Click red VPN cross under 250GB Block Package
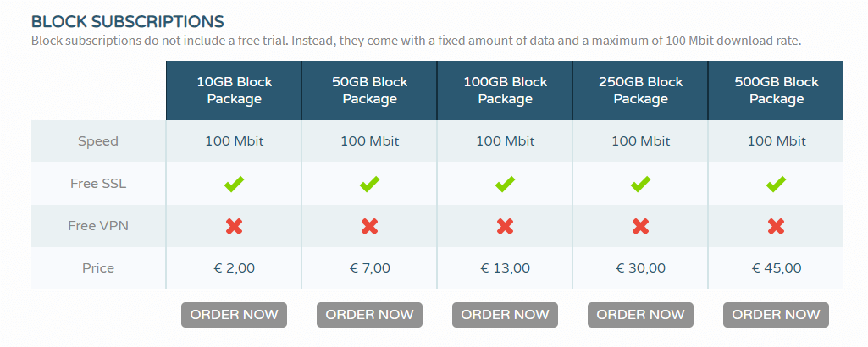The height and width of the screenshot is (347, 868). [x=640, y=226]
